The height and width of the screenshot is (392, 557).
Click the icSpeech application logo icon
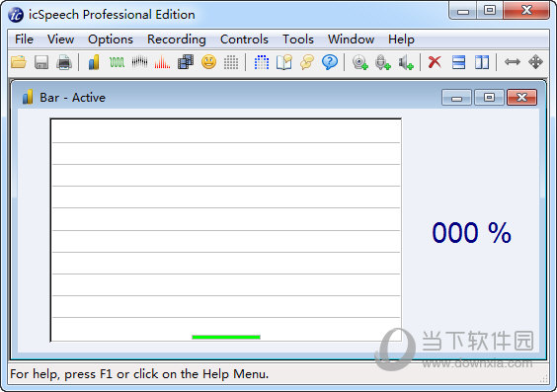[16, 15]
